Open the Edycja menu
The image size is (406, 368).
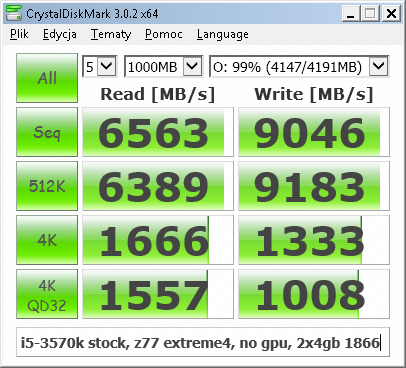click(60, 34)
